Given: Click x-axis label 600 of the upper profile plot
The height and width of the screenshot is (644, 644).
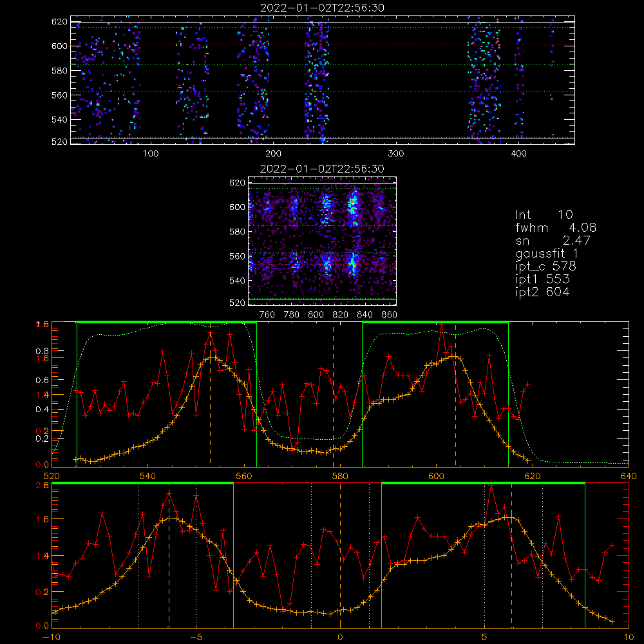Looking at the screenshot, I should (x=436, y=477).
